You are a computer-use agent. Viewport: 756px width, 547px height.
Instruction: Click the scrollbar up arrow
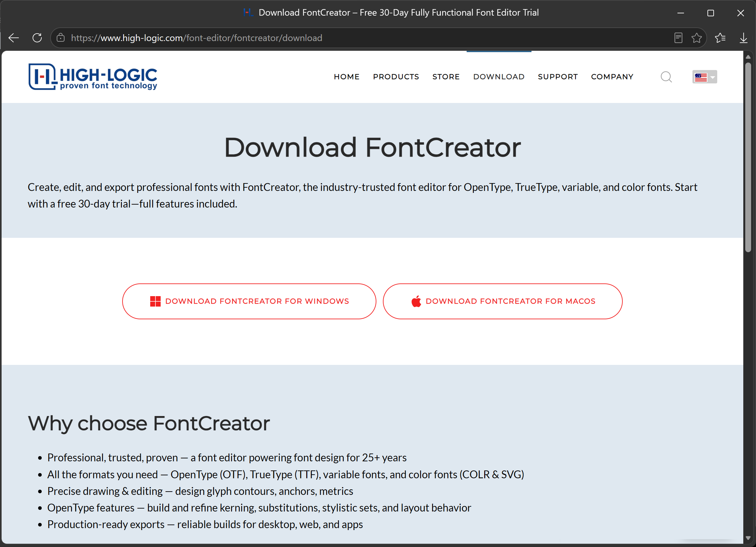pyautogui.click(x=748, y=57)
